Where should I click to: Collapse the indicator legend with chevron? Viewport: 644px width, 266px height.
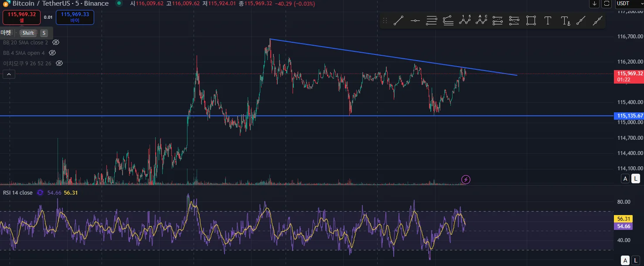pyautogui.click(x=9, y=74)
